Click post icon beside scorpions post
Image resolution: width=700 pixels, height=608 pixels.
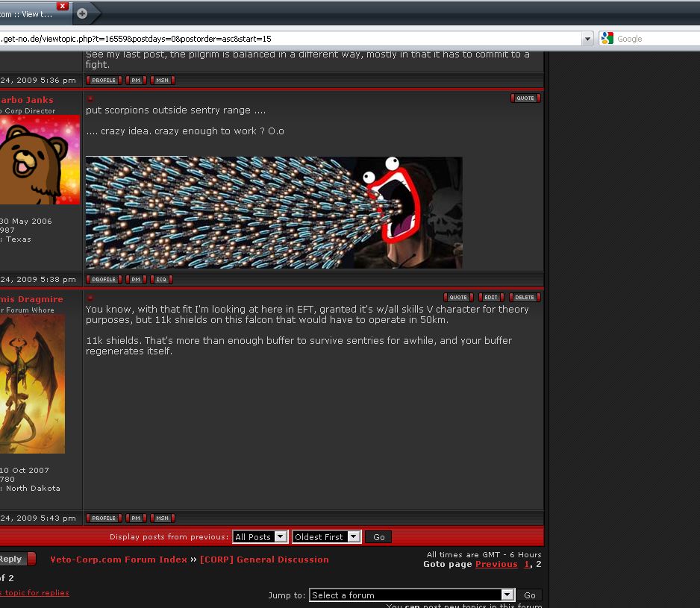point(90,98)
